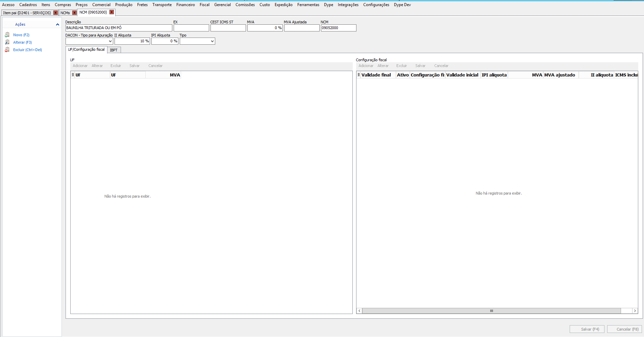The height and width of the screenshot is (337, 644).
Task: Click Excluir in the UF toolbar
Action: click(116, 66)
